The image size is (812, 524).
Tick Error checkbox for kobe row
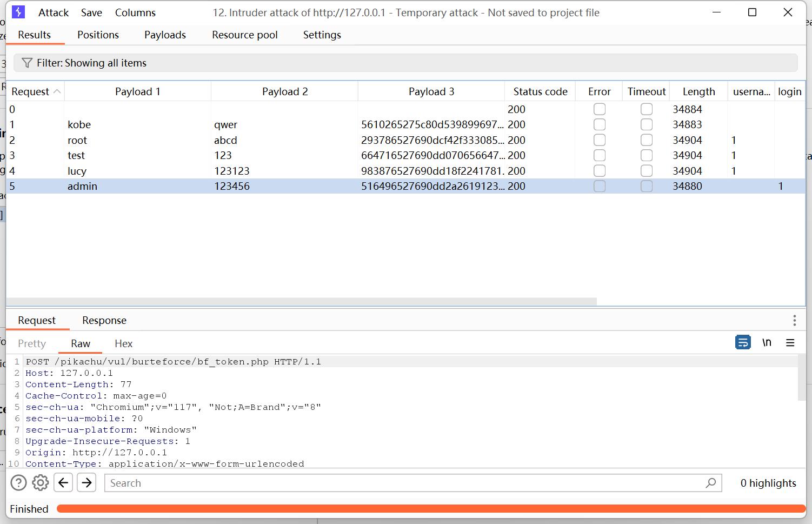pyautogui.click(x=599, y=124)
